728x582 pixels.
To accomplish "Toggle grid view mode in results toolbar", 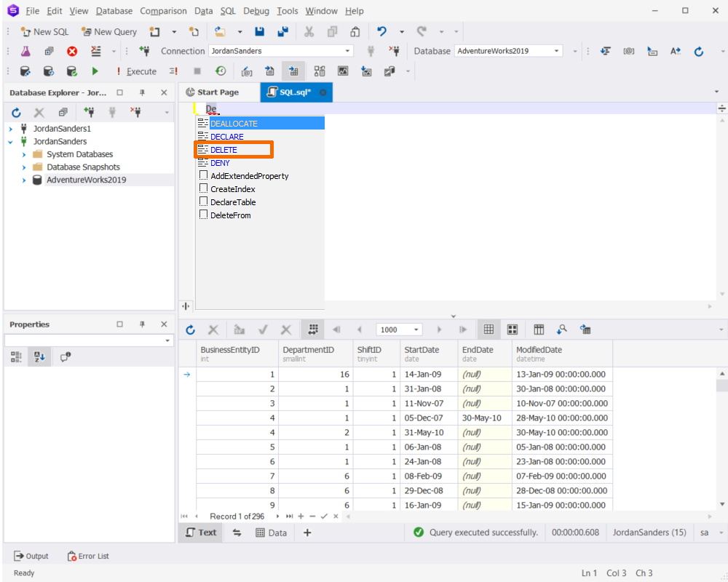I will (x=488, y=330).
